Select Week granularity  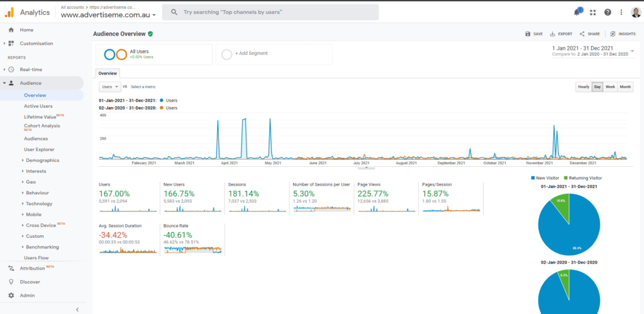pyautogui.click(x=610, y=87)
